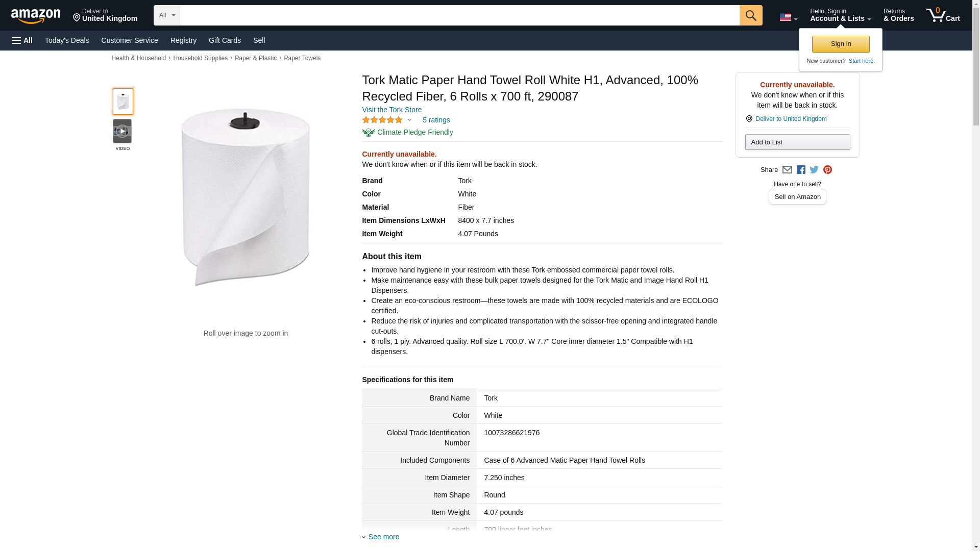
Task: Go to Gift Cards page
Action: pos(225,40)
